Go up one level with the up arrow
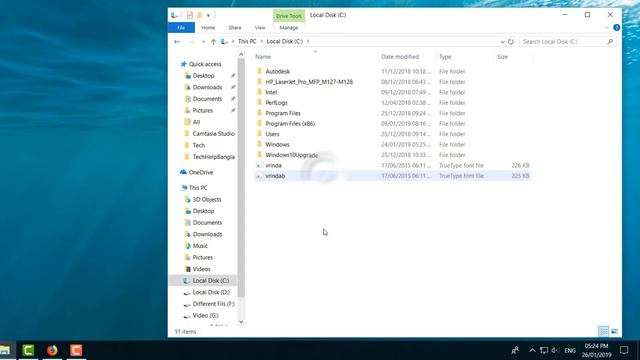 click(x=213, y=42)
